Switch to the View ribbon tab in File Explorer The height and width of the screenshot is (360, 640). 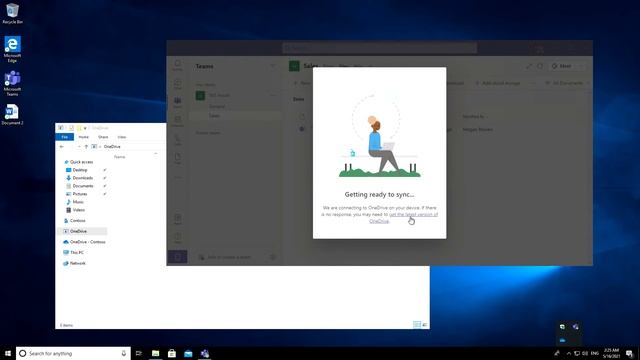(122, 137)
